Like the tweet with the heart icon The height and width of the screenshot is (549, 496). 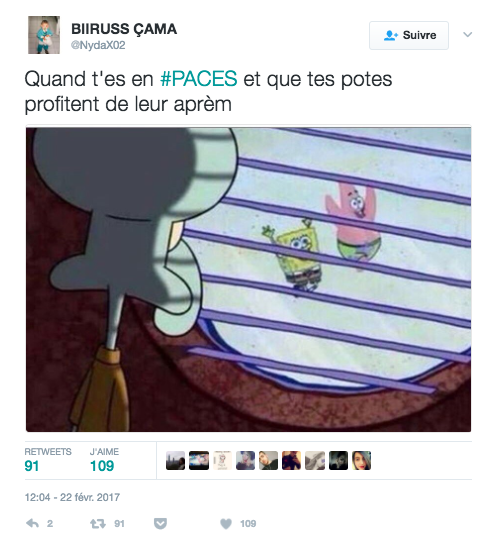pyautogui.click(x=226, y=523)
